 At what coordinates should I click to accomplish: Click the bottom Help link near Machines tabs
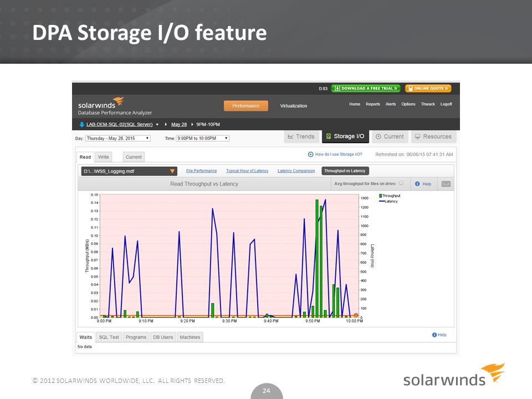[x=442, y=335]
